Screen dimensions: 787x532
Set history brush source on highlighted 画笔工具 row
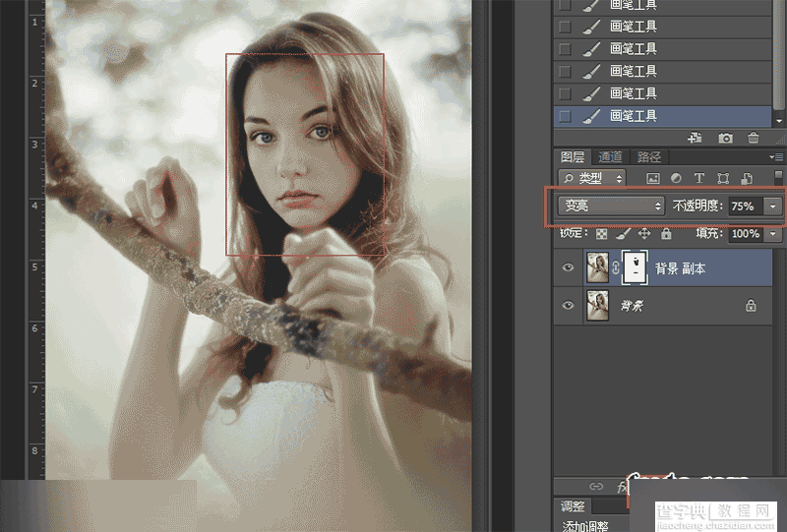coord(565,116)
